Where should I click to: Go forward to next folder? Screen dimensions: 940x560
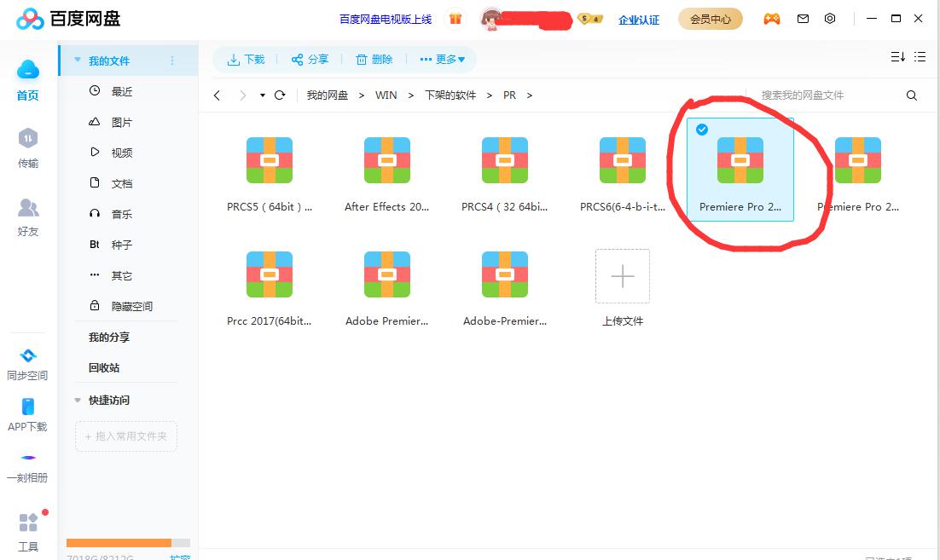(242, 95)
